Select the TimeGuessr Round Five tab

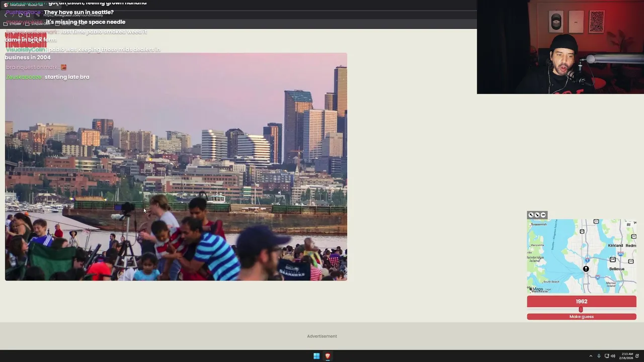30,5
